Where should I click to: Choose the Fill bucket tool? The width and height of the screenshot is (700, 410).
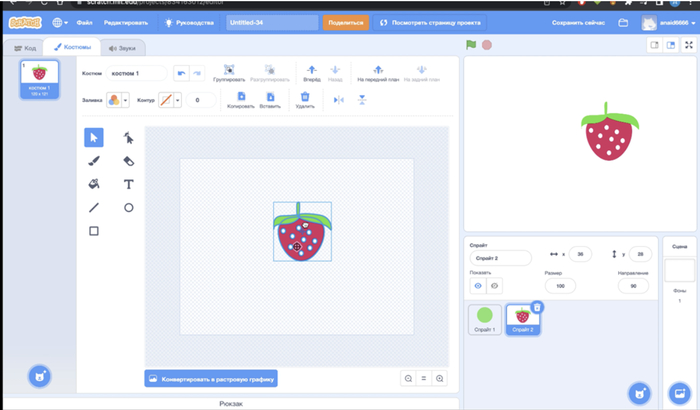point(94,184)
